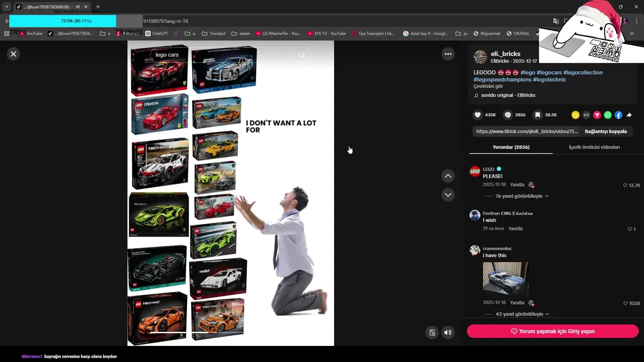Send to friends via red paper-plane icon
The width and height of the screenshot is (644, 362).
tap(597, 115)
